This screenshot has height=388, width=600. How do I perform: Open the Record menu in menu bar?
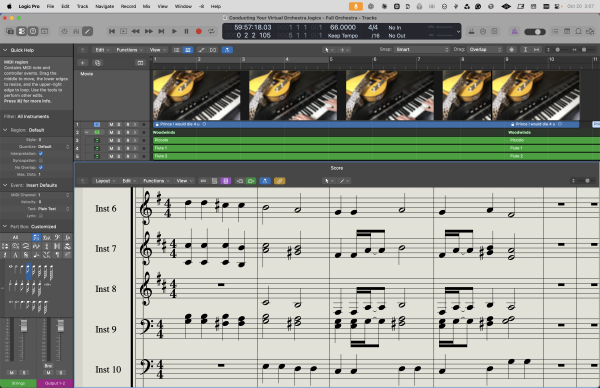(x=128, y=7)
